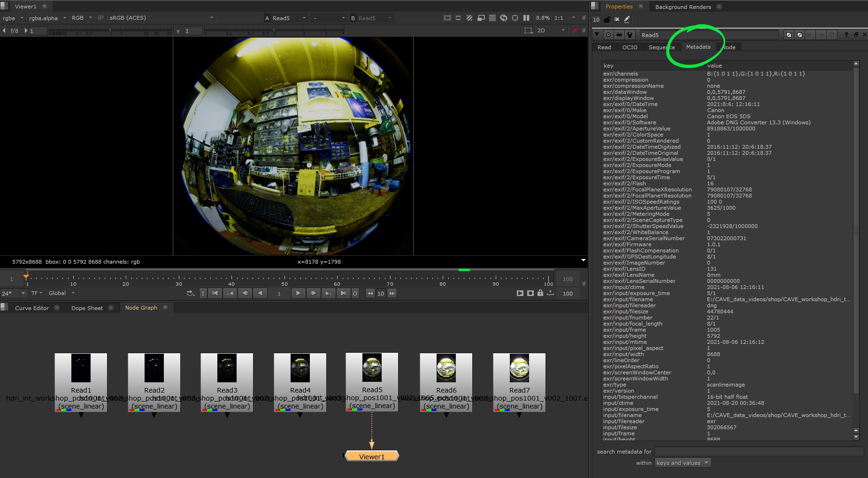
Task: Toggle the properties panel lock icon
Action: (607, 19)
